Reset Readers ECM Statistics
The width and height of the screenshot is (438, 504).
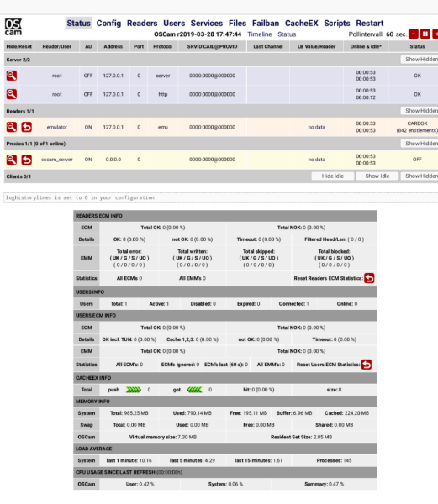pos(369,278)
